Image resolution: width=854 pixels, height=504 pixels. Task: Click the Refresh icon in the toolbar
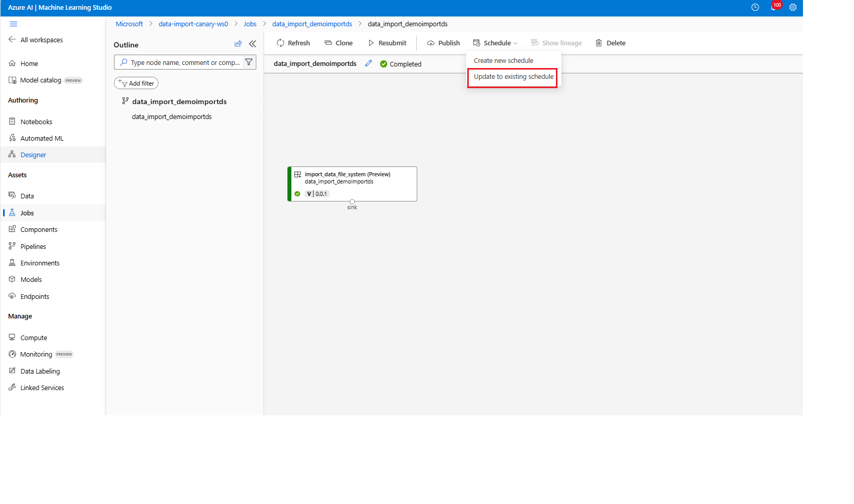280,43
